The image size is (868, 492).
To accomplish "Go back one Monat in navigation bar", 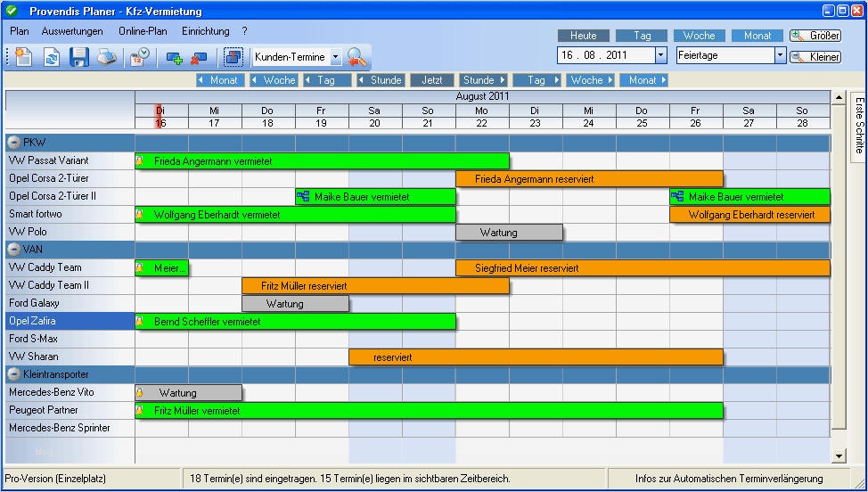I will click(220, 80).
